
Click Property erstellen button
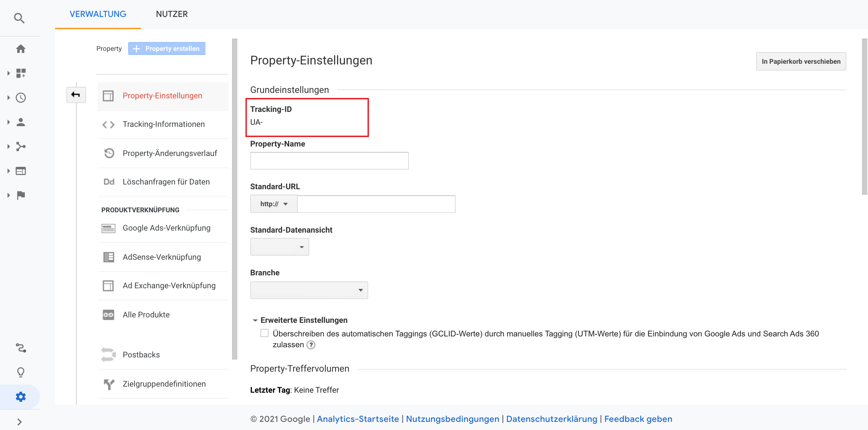(x=167, y=48)
